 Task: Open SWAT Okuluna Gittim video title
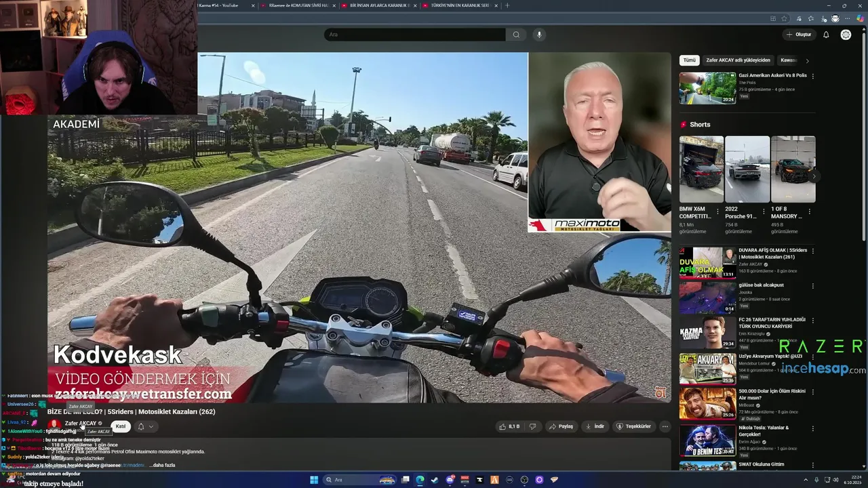[x=761, y=464]
